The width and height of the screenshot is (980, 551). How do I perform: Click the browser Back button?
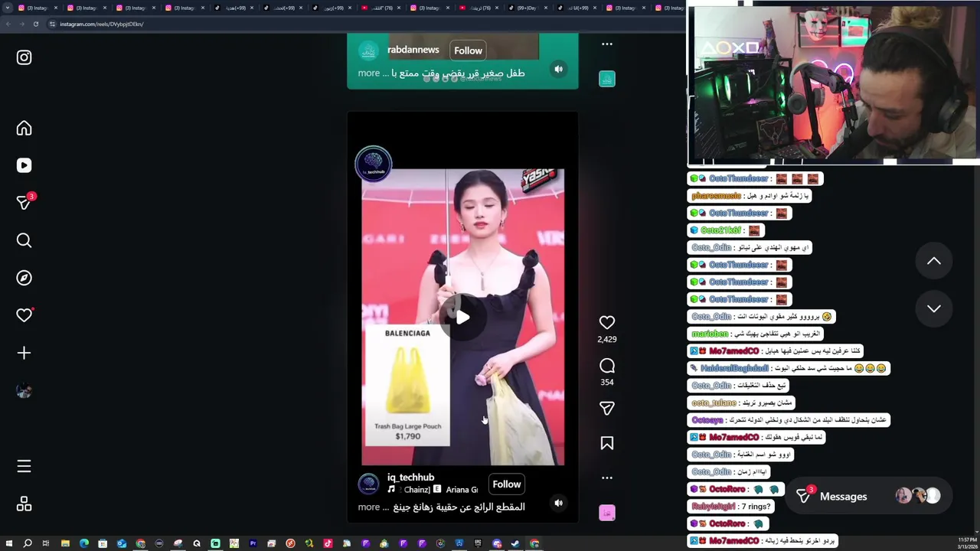tap(8, 24)
